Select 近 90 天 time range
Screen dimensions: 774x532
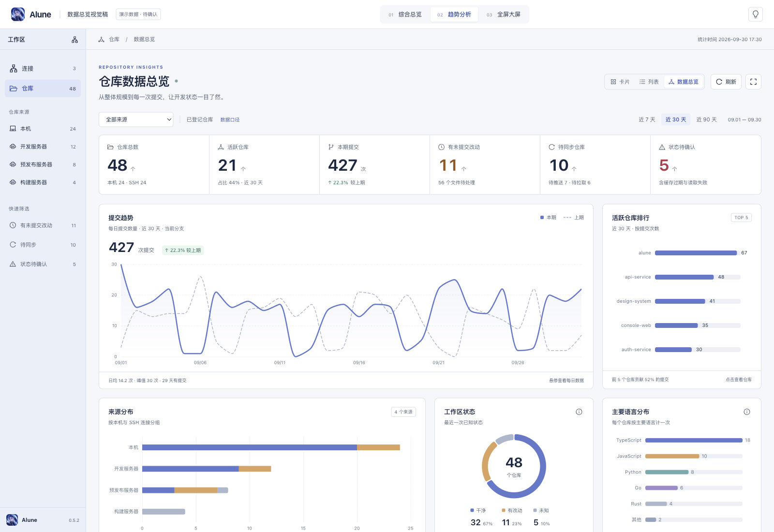click(x=707, y=119)
